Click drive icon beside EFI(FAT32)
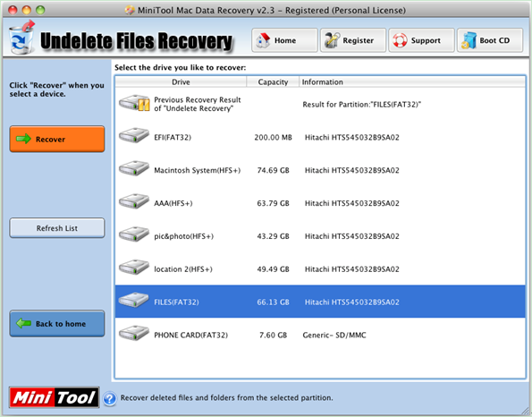 pyautogui.click(x=134, y=135)
